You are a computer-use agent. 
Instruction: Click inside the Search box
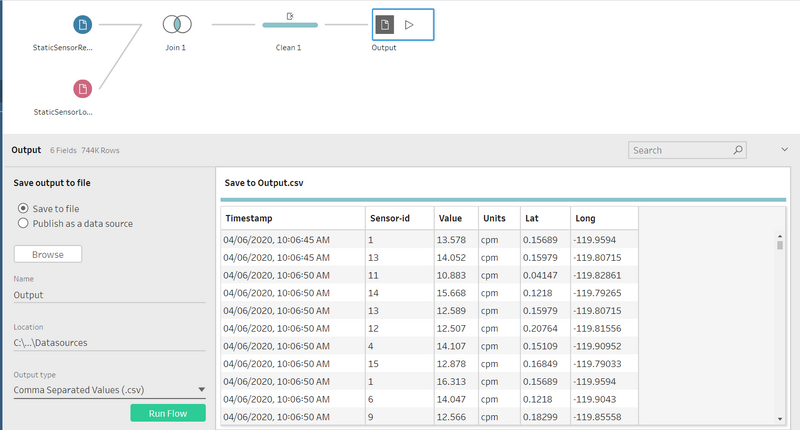coord(680,150)
